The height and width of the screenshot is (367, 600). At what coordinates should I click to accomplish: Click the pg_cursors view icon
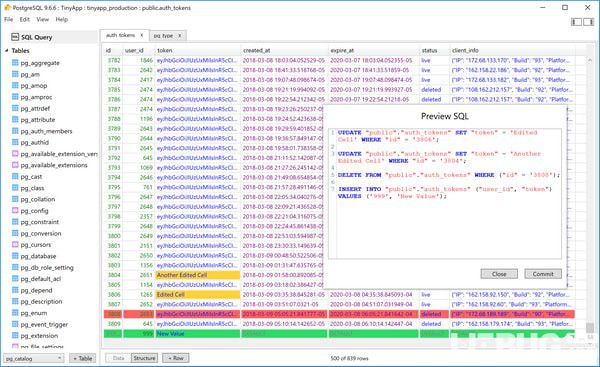click(15, 245)
